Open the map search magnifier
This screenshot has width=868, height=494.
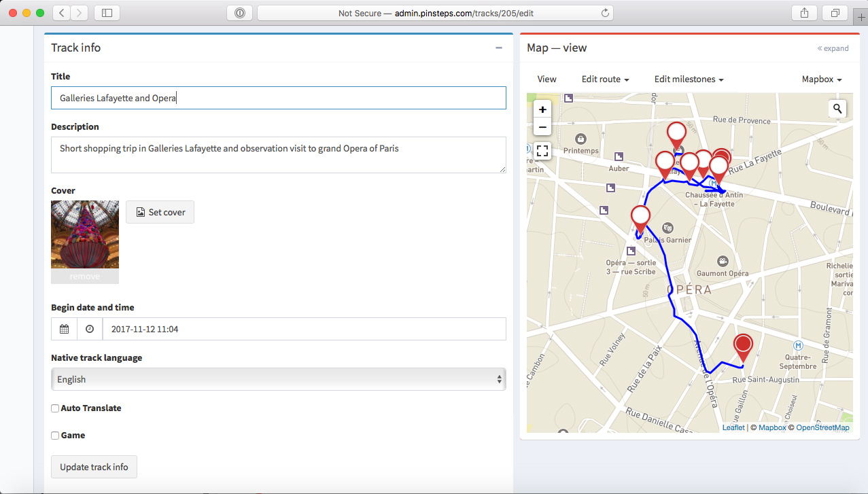pos(837,108)
